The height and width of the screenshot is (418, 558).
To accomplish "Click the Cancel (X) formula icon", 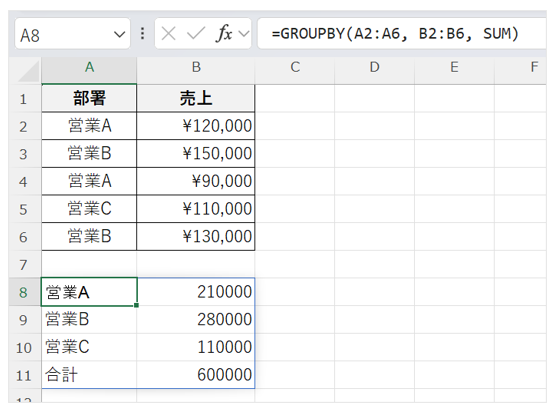I will (x=168, y=34).
